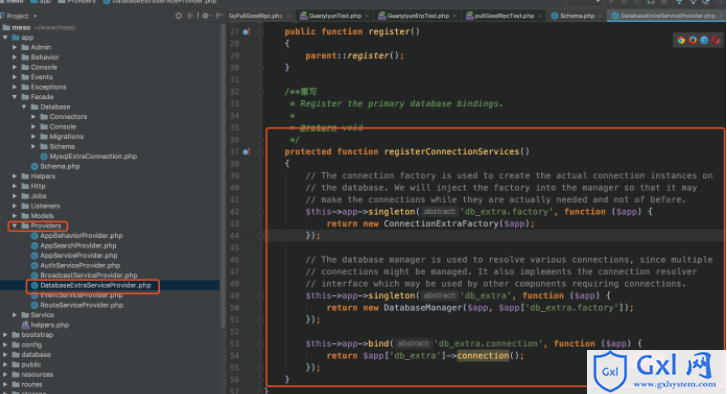The image size is (727, 394).
Task: Collapse the Database folder under Facade
Action: [x=24, y=107]
